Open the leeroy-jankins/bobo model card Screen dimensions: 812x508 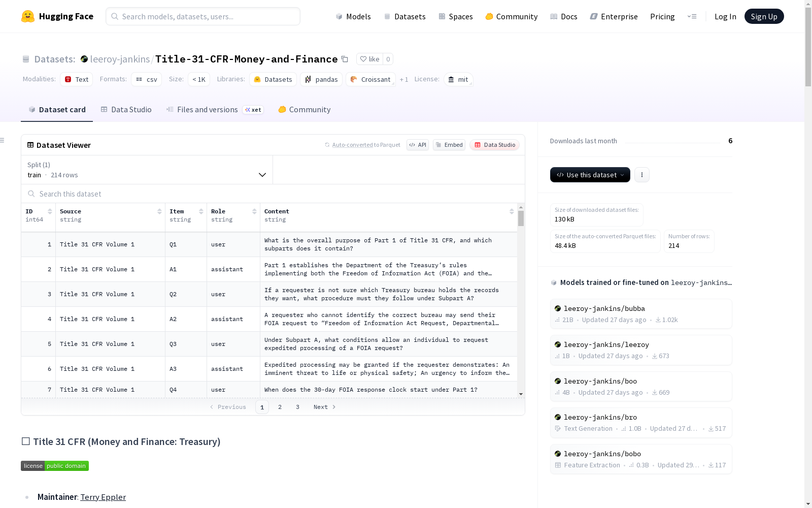click(x=641, y=459)
